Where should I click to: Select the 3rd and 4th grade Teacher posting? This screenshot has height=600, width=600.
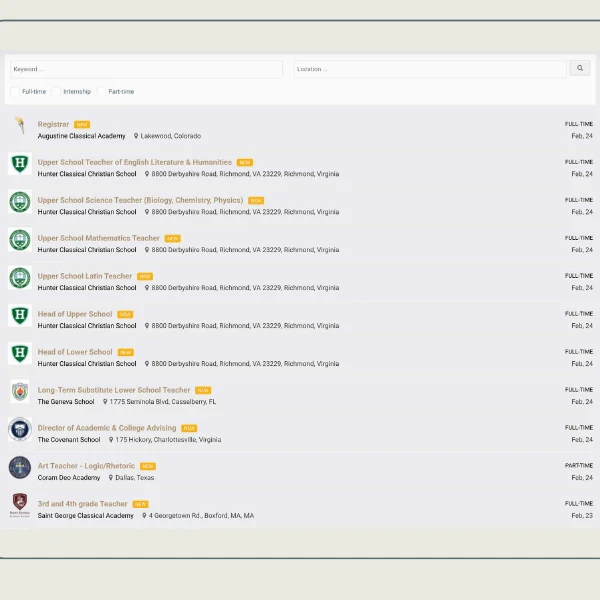tap(83, 504)
